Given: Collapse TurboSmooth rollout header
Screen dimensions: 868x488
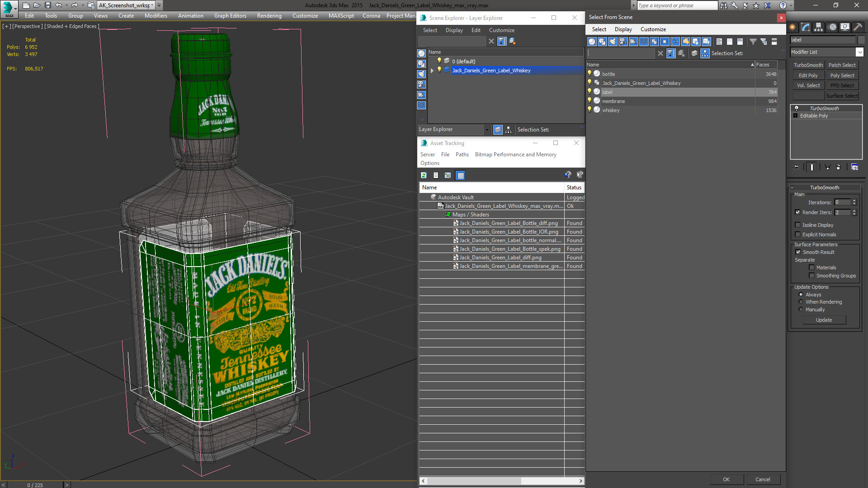Looking at the screenshot, I should (x=825, y=188).
